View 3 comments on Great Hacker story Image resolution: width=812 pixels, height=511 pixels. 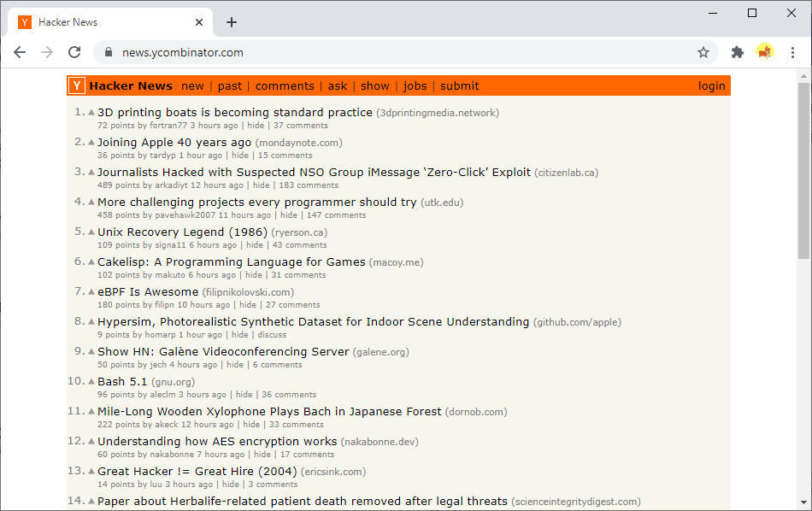tap(273, 485)
